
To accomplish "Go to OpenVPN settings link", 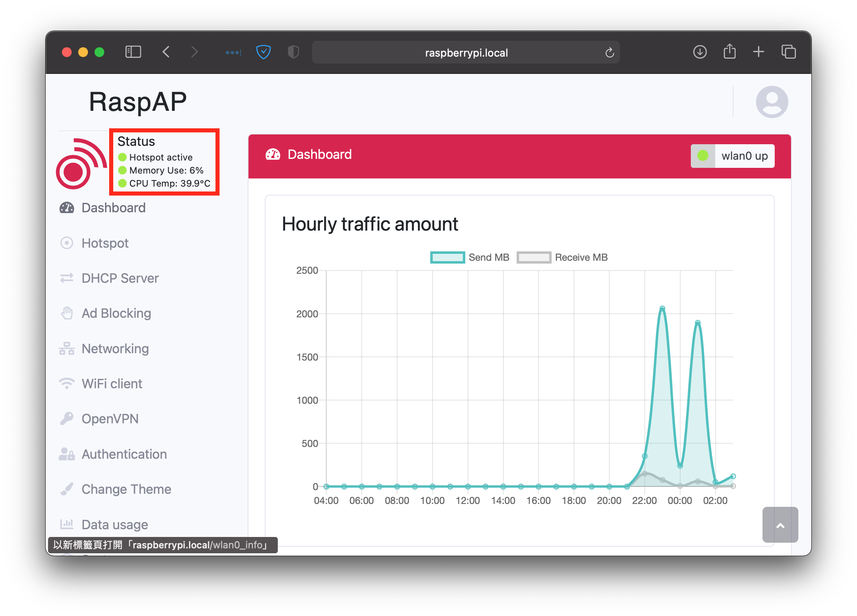I will tap(110, 419).
